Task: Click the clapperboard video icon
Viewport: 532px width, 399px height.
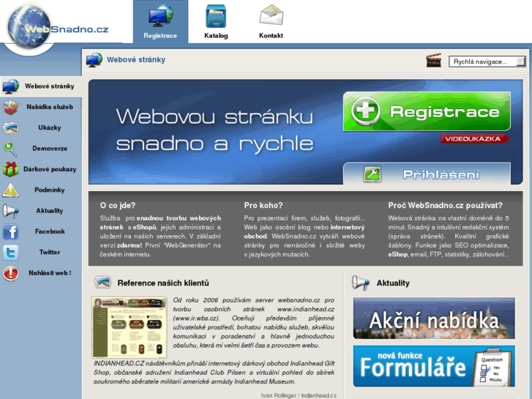Action: [x=434, y=61]
